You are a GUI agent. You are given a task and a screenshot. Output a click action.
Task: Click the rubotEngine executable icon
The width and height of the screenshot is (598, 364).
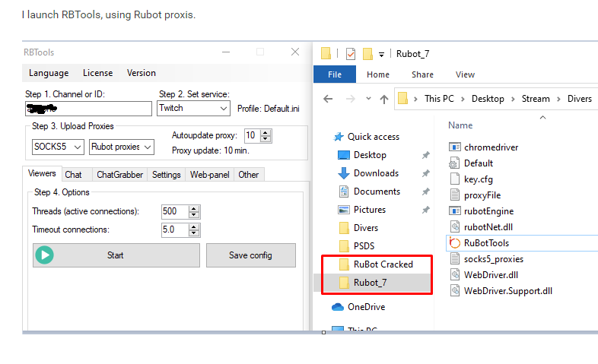coord(455,211)
